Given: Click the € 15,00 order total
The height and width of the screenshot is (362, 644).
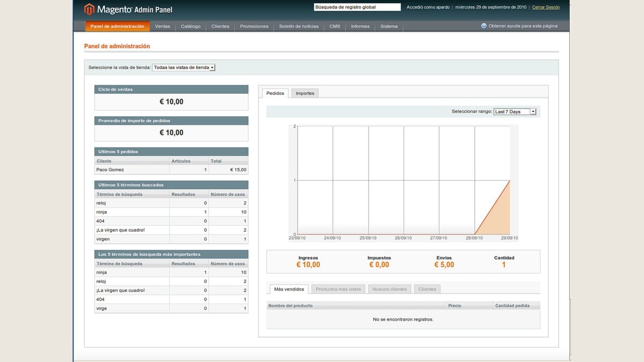Looking at the screenshot, I should tap(238, 170).
